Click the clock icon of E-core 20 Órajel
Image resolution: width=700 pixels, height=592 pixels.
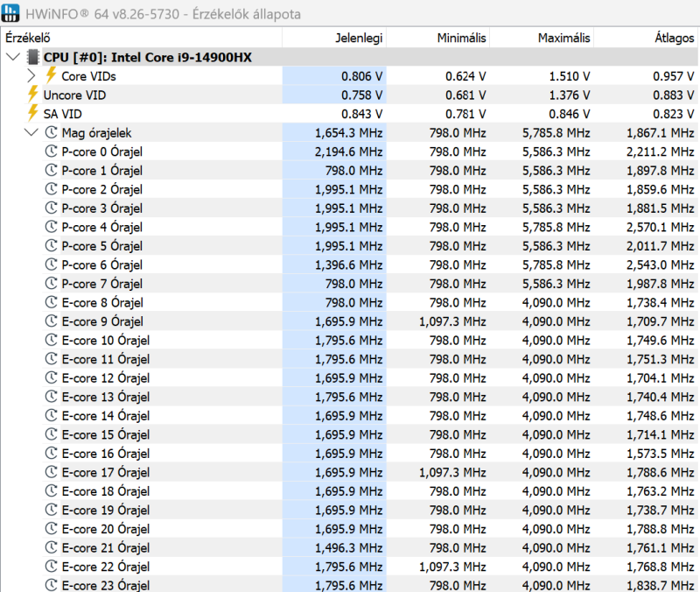52,529
